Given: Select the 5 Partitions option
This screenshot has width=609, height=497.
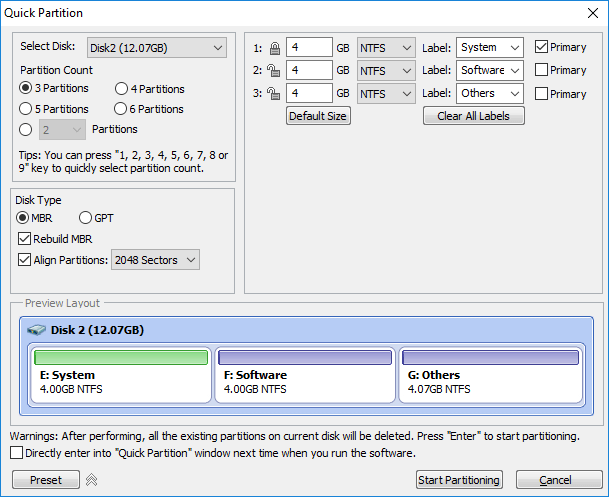Looking at the screenshot, I should point(54,109).
